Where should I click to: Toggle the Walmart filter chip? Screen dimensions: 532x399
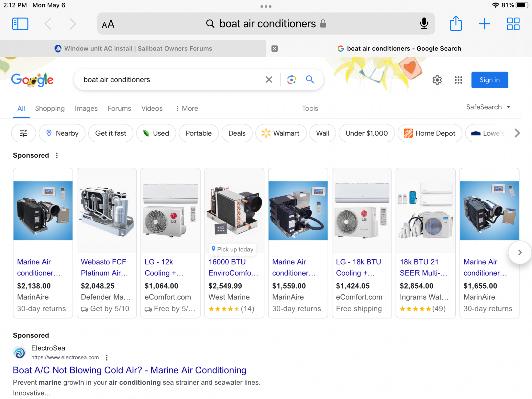[x=281, y=133]
